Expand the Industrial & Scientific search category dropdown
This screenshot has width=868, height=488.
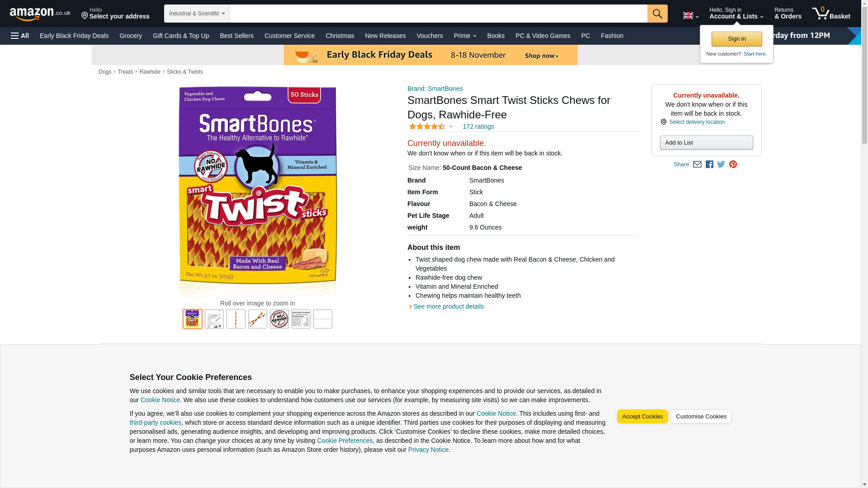[196, 14]
